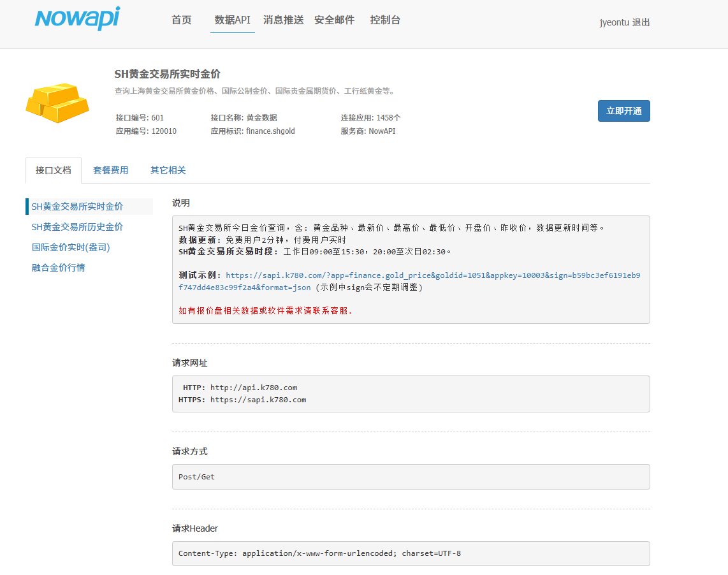This screenshot has width=728, height=575.
Task: Select the 数据API navigation item
Action: tap(232, 20)
